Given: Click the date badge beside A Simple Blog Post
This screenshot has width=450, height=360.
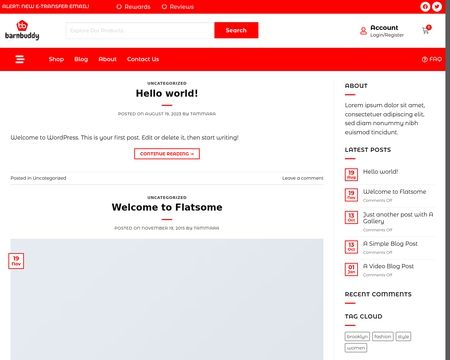Looking at the screenshot, I should [x=351, y=247].
